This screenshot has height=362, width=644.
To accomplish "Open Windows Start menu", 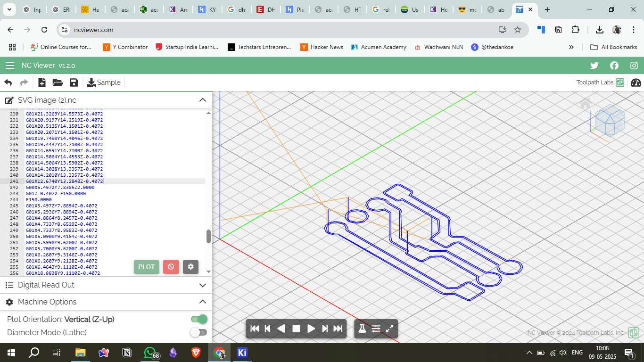I will click(11, 353).
